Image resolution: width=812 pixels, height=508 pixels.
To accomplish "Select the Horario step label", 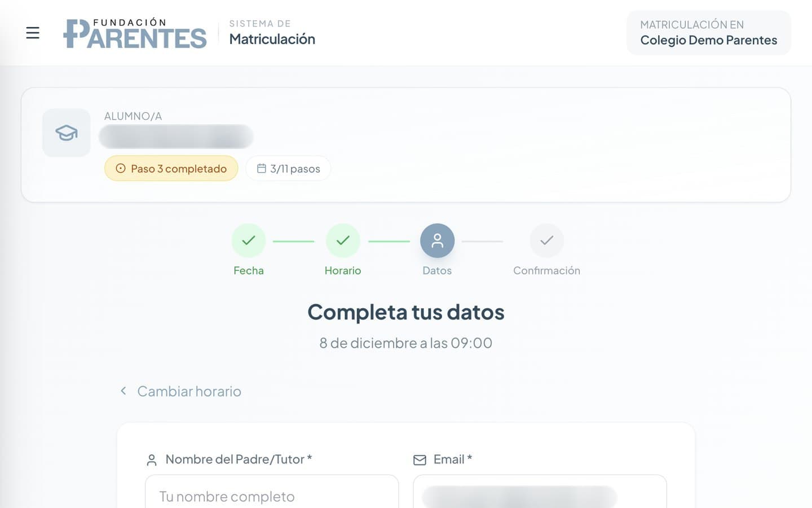I will 343,270.
